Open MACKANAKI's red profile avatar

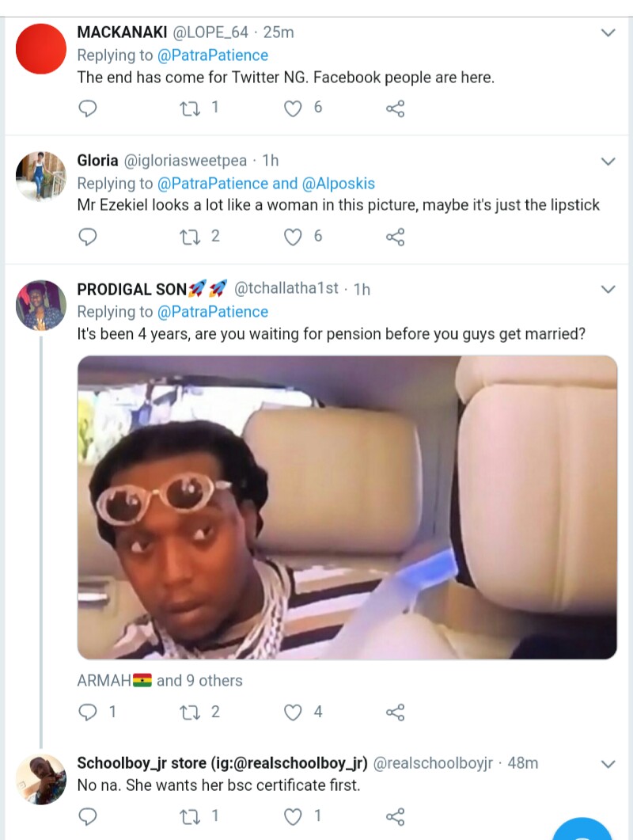tap(41, 48)
